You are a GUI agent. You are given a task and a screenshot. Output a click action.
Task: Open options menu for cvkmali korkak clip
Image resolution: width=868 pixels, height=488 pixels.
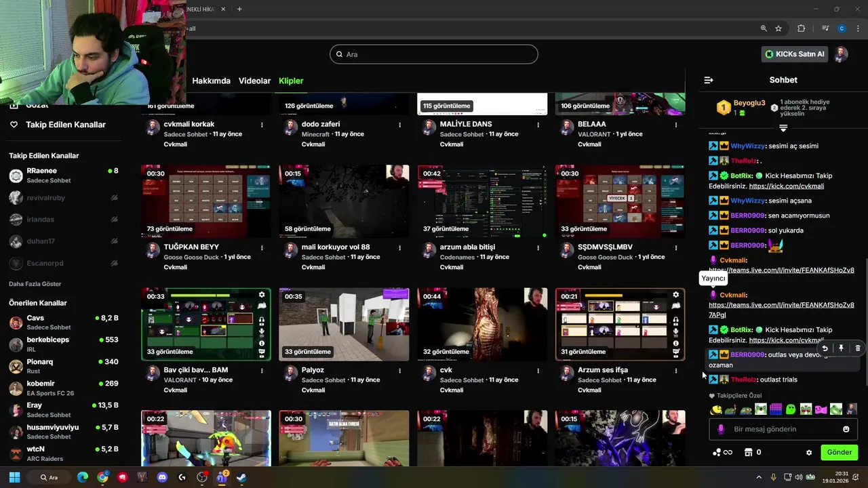click(262, 125)
